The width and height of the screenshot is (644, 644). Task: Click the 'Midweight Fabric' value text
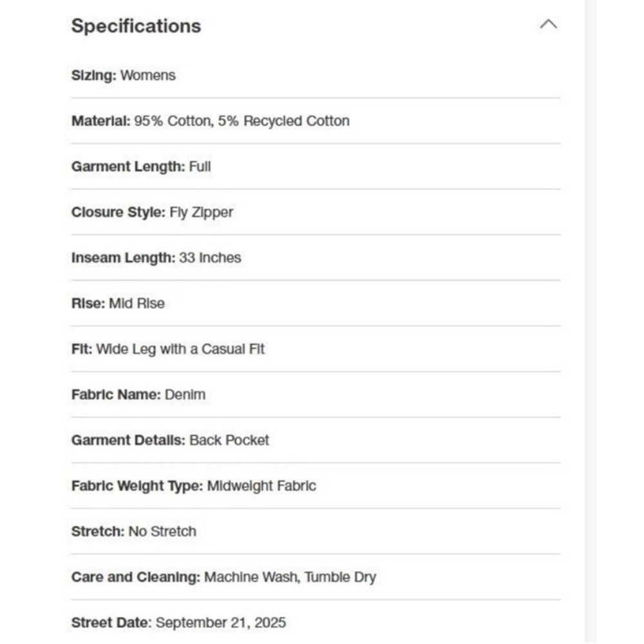[261, 486]
